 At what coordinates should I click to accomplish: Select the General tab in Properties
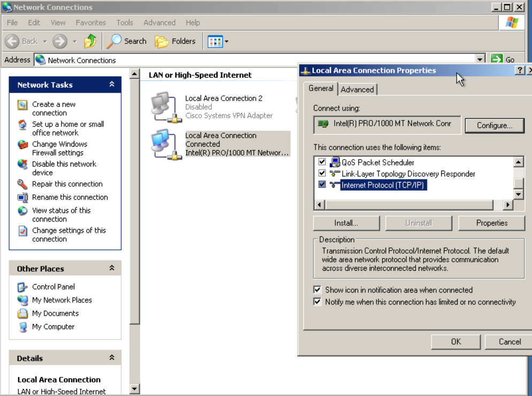click(x=321, y=88)
